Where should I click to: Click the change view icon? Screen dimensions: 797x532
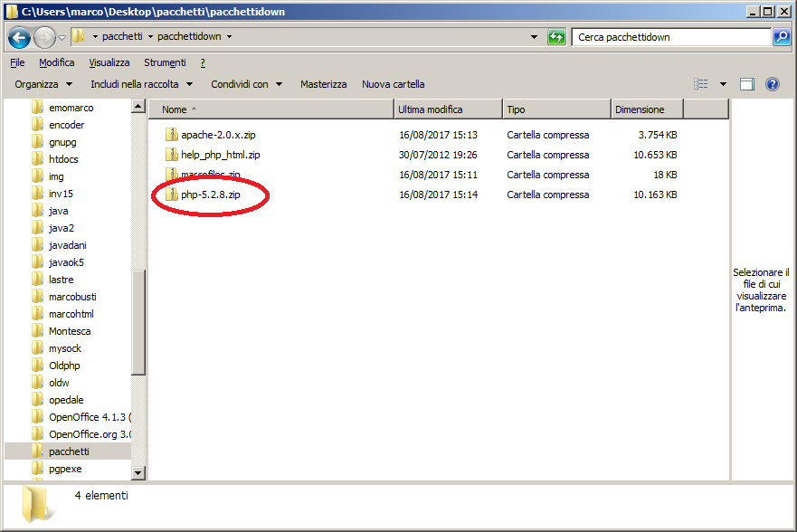[x=701, y=84]
